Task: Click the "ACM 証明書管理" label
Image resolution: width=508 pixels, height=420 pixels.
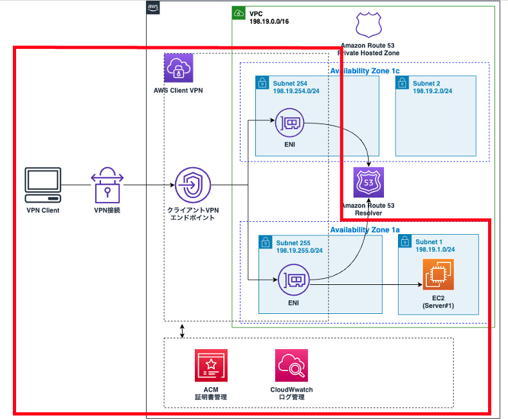Action: click(x=211, y=393)
